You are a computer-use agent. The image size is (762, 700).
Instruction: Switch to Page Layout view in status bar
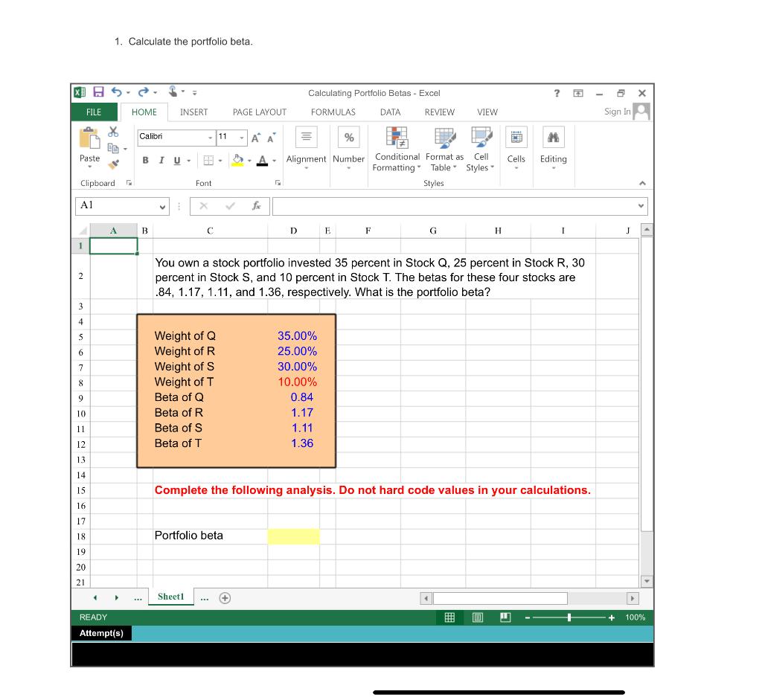click(x=478, y=617)
